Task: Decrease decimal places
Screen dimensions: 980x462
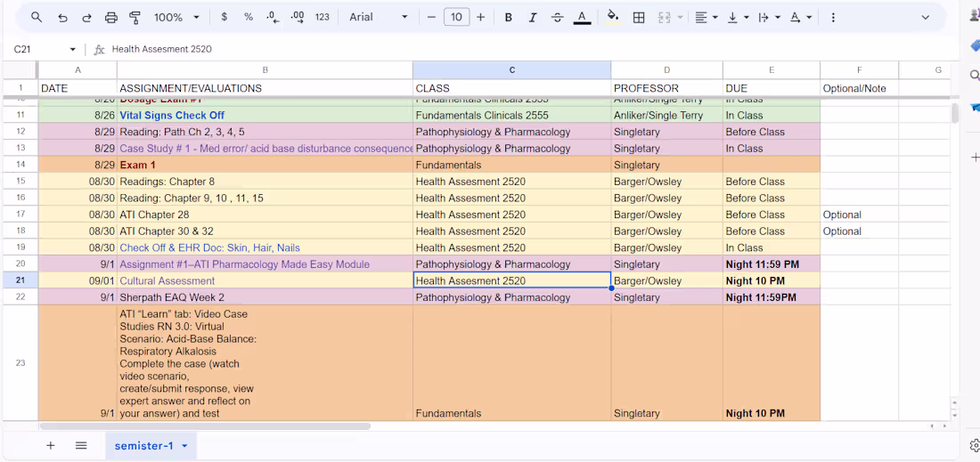Action: pos(274,18)
